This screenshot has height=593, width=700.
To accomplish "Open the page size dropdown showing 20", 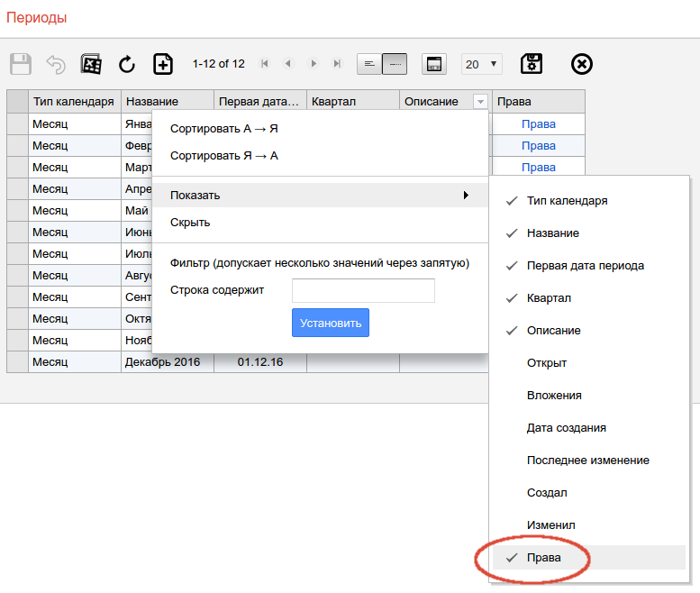I will coord(482,64).
